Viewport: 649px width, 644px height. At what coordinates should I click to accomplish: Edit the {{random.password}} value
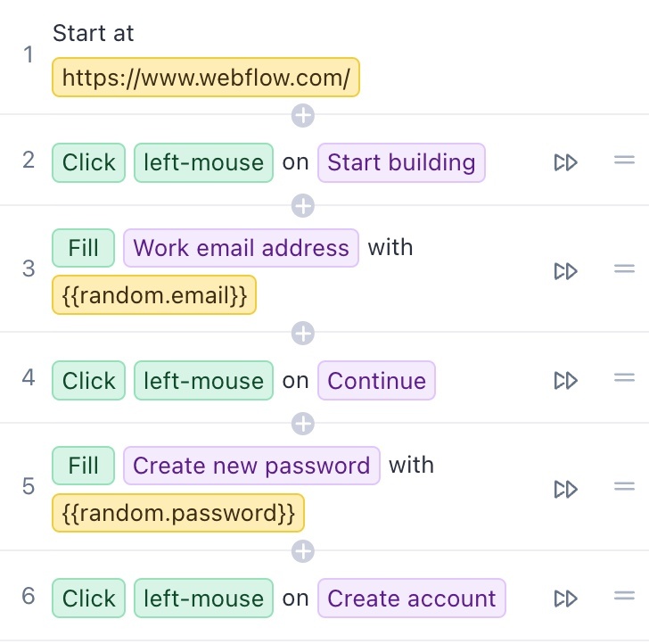coord(178,513)
